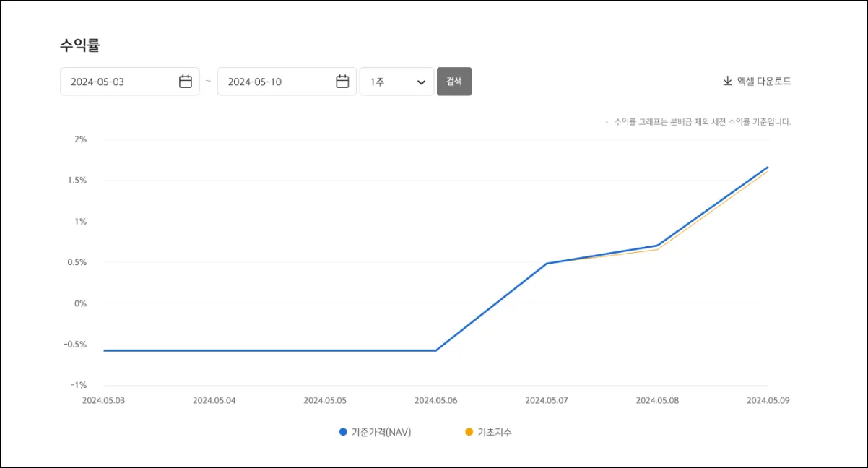Click the NAV line point at 2024.05.07

(547, 264)
